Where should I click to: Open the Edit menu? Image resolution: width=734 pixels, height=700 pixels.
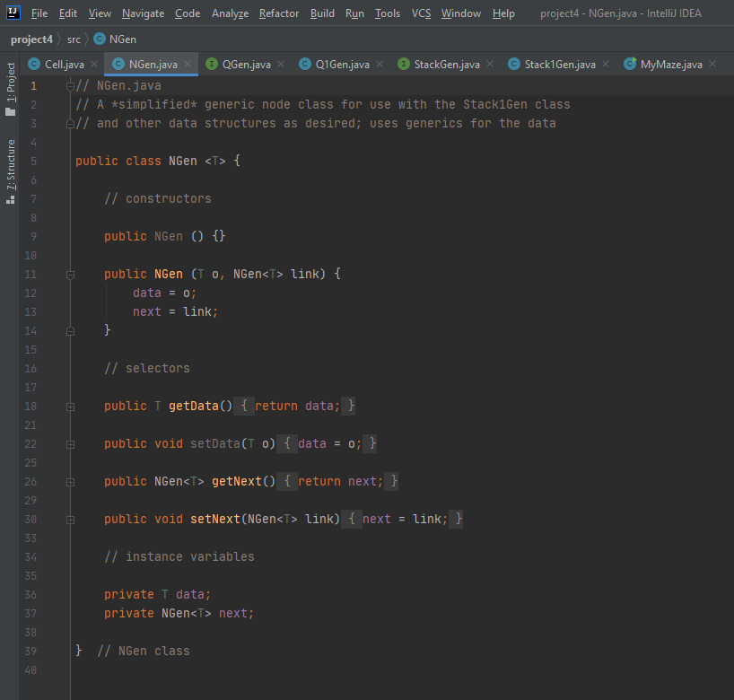tap(68, 13)
